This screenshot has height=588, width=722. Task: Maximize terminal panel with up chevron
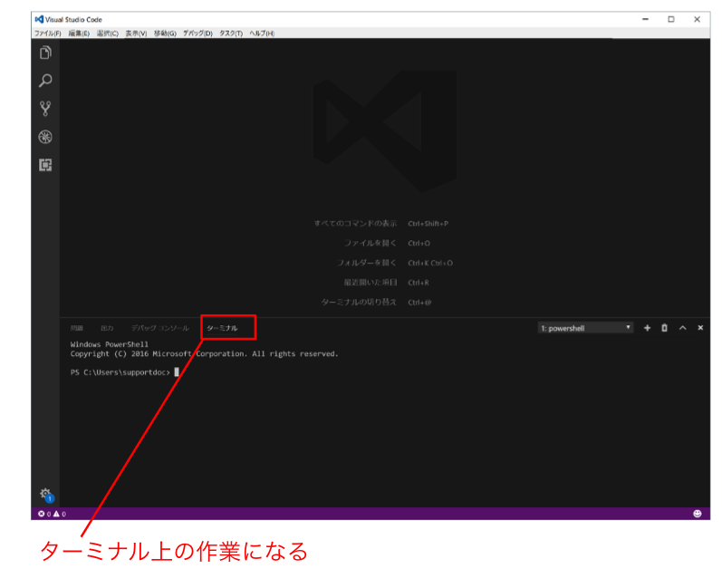pyautogui.click(x=682, y=328)
